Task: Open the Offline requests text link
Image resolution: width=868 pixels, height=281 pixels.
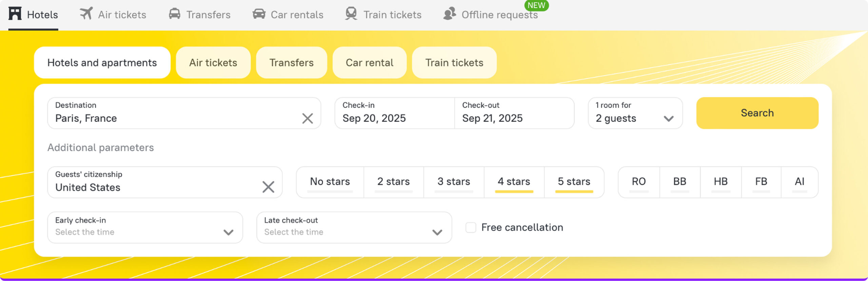Action: [499, 15]
